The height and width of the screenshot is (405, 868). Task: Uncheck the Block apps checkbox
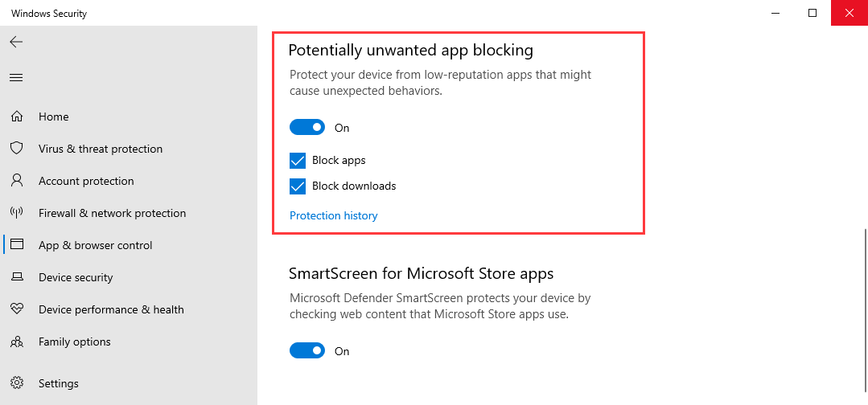coord(298,160)
